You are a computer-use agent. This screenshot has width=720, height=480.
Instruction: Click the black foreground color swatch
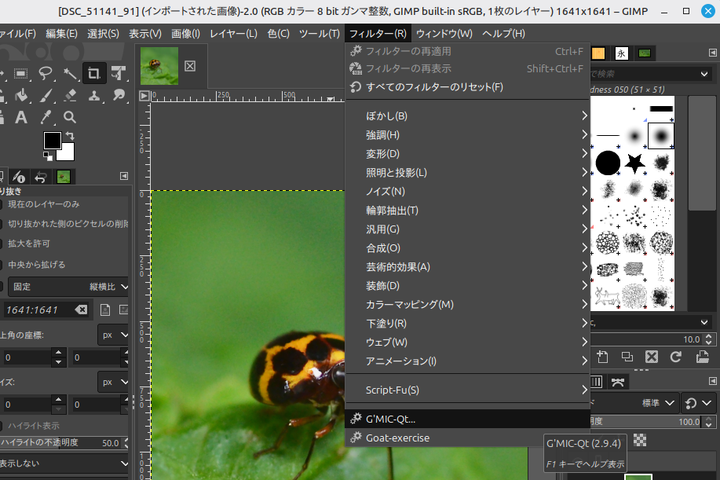point(52,141)
